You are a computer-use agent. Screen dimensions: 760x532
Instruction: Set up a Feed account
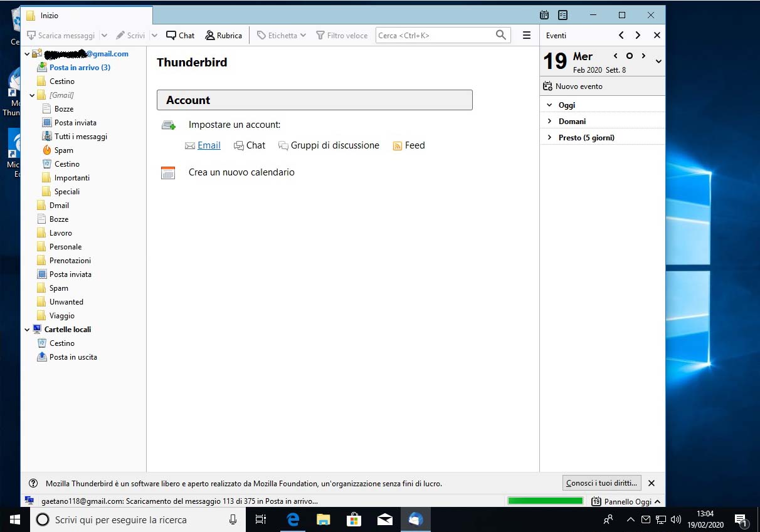click(415, 145)
